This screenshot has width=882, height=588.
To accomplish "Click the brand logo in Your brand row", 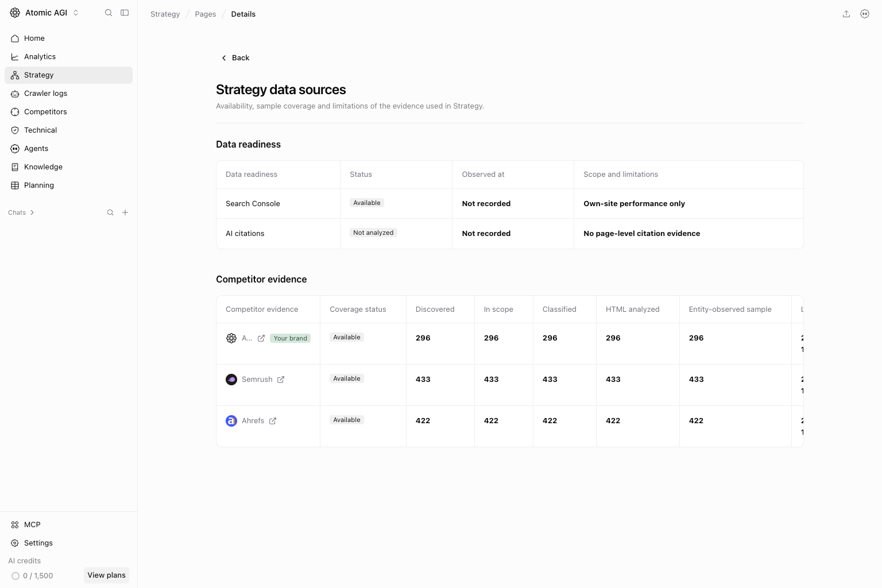I will 231,338.
